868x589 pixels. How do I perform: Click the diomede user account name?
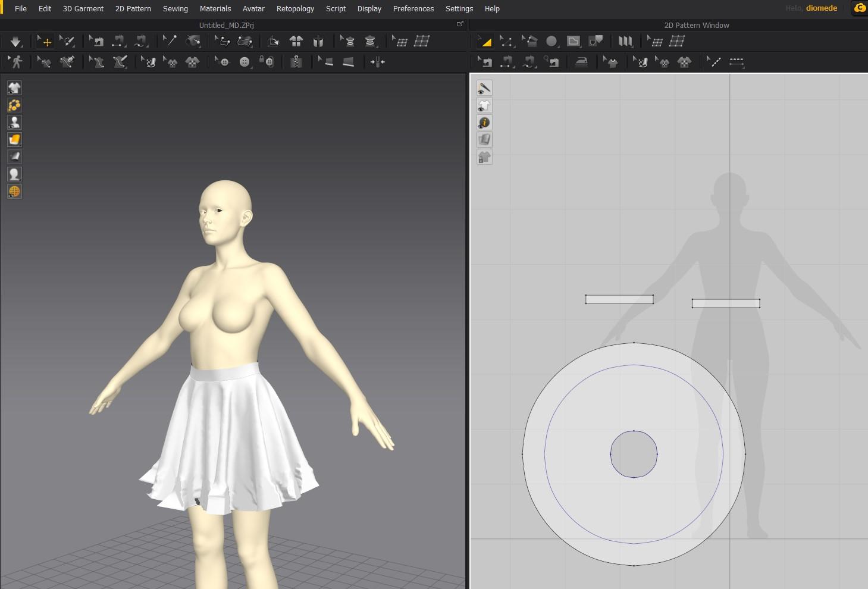(x=821, y=8)
